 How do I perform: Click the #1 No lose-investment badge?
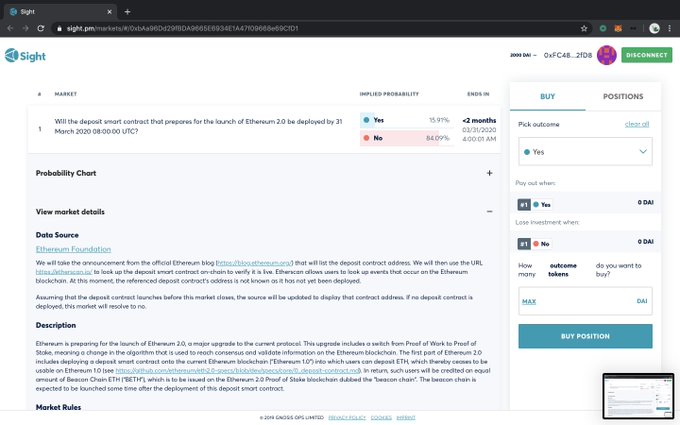coord(534,244)
